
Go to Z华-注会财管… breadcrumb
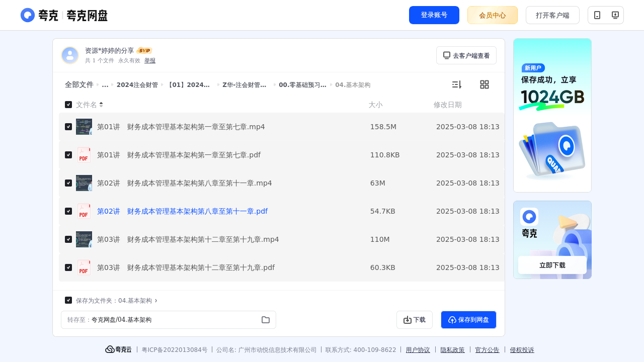click(x=245, y=85)
